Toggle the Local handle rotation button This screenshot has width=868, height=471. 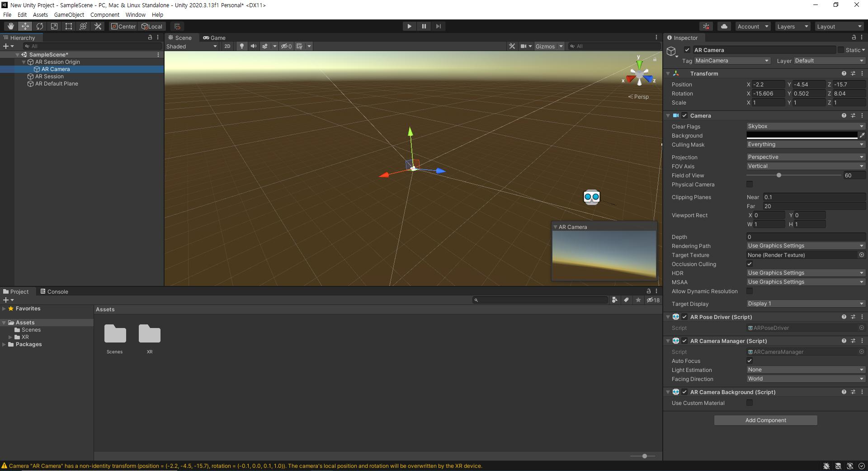pyautogui.click(x=152, y=26)
